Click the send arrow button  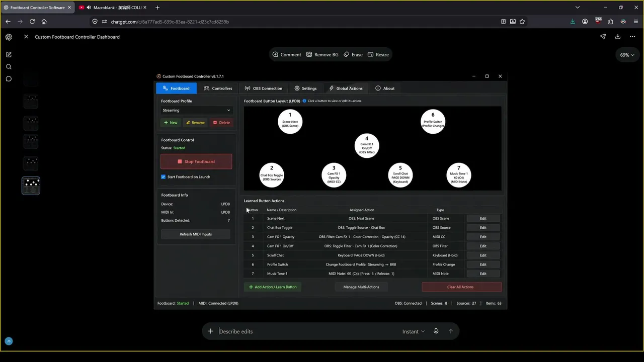[451, 331]
